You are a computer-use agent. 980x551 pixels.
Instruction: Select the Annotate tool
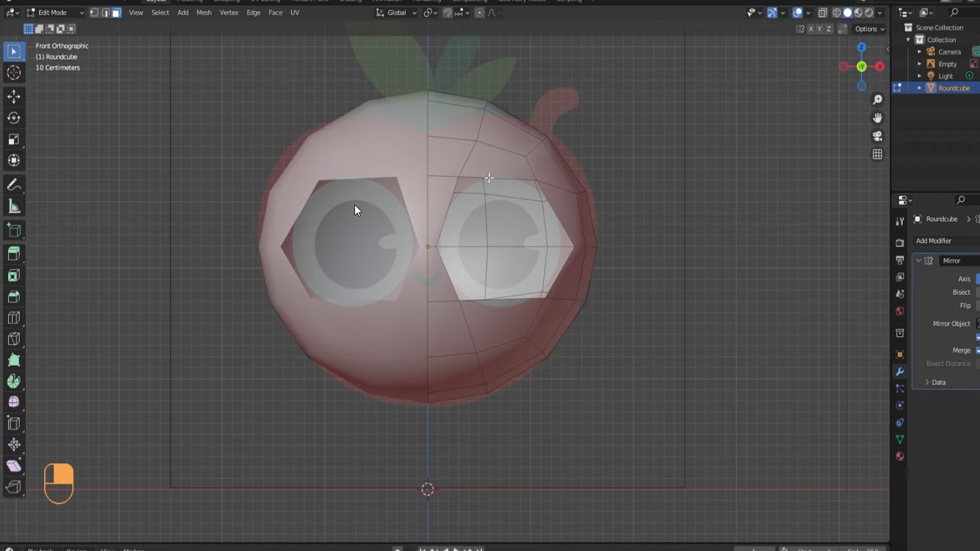[x=14, y=185]
